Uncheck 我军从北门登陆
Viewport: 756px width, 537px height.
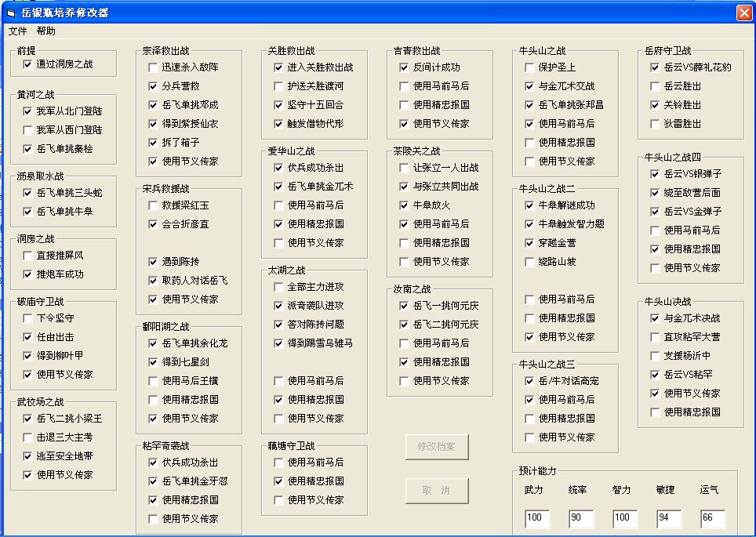point(27,111)
